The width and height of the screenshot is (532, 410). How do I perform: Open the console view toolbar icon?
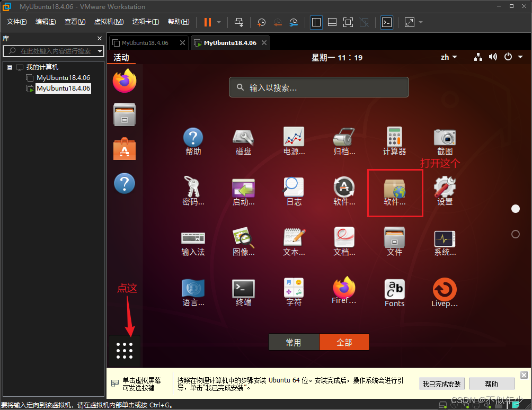[x=387, y=22]
